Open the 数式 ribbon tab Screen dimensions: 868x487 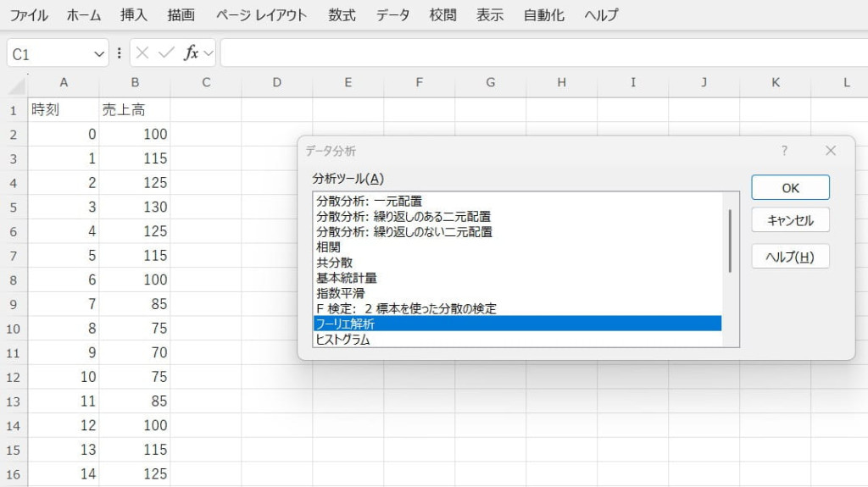pyautogui.click(x=342, y=15)
